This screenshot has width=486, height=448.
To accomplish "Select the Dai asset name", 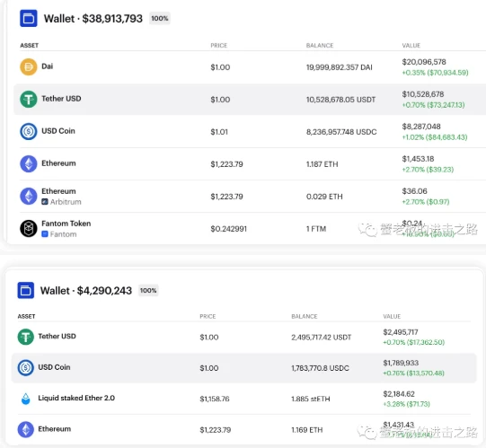I will point(47,66).
